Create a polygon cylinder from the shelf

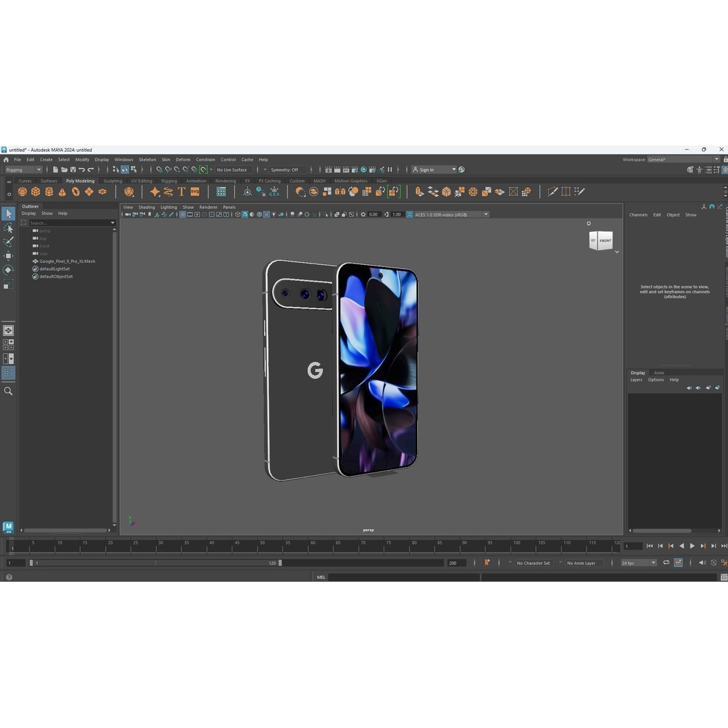coord(49,191)
